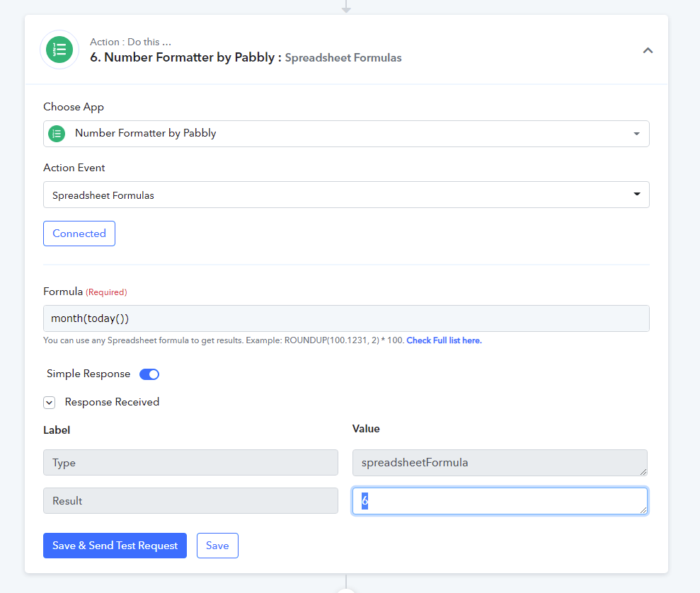Click the Type label field
700x593 pixels.
click(190, 463)
